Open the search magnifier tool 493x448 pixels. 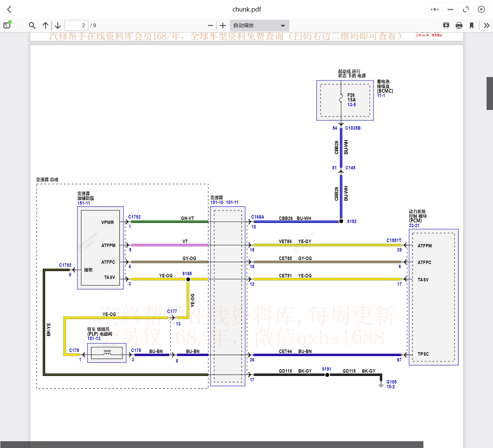click(32, 25)
